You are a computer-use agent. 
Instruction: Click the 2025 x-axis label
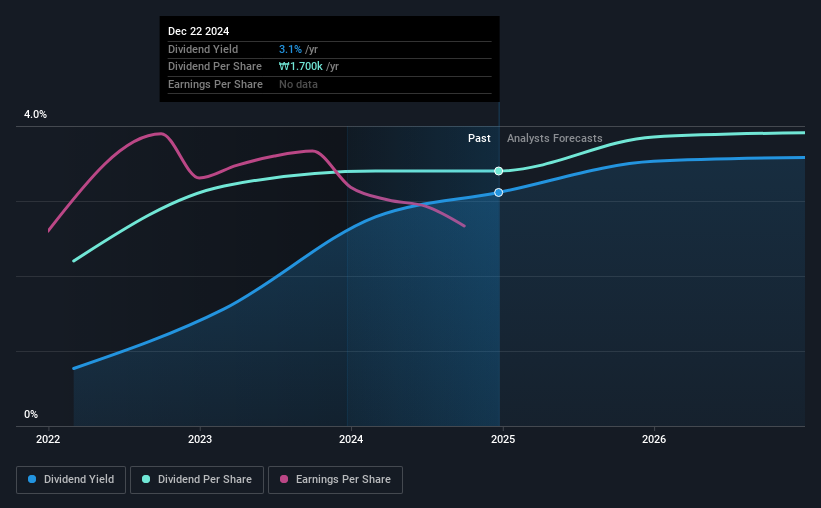tap(503, 439)
